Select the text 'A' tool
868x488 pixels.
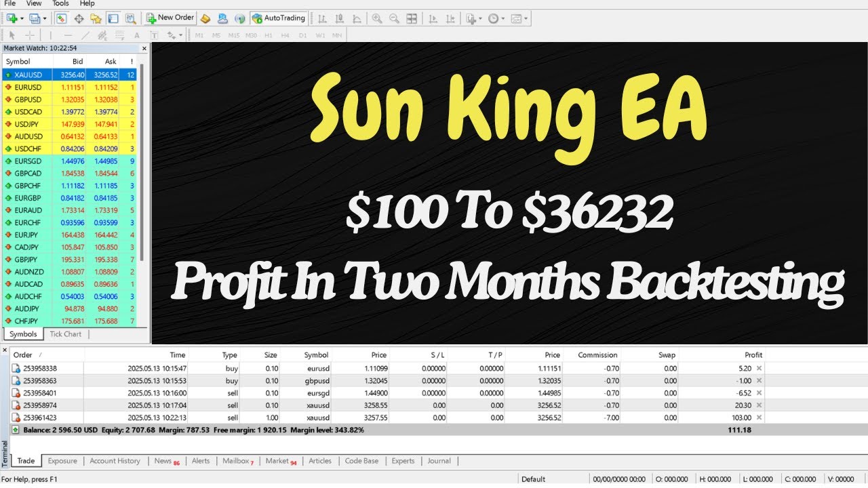click(136, 35)
